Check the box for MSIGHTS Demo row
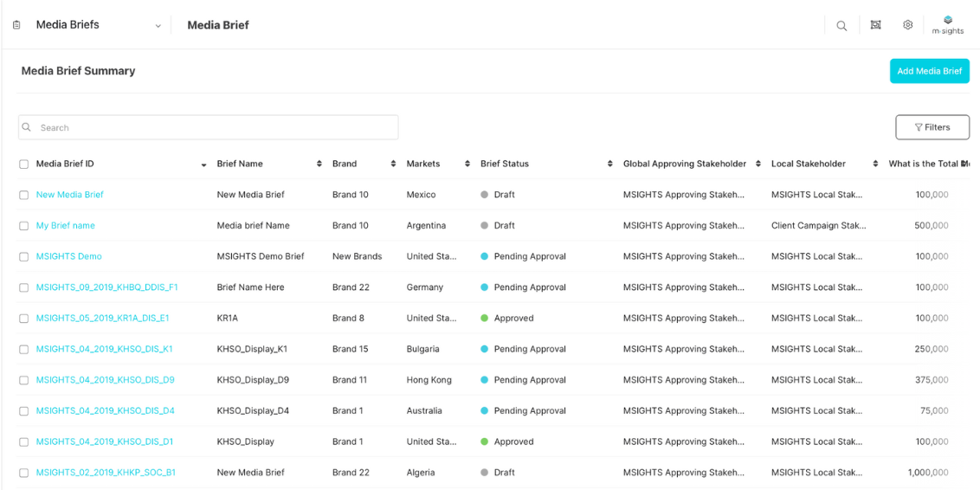Viewport: 980px width, 490px height. (x=24, y=257)
